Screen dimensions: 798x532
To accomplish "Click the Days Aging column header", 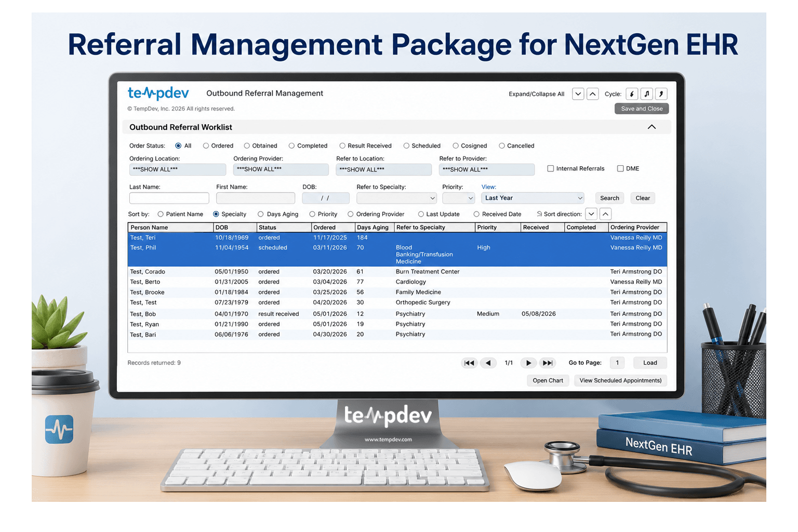I will point(374,228).
